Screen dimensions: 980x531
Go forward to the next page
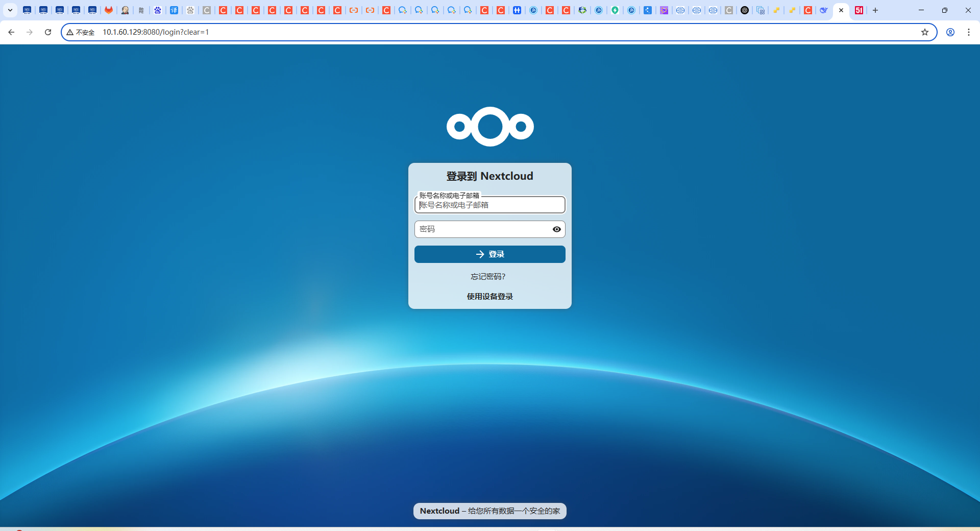click(x=30, y=32)
